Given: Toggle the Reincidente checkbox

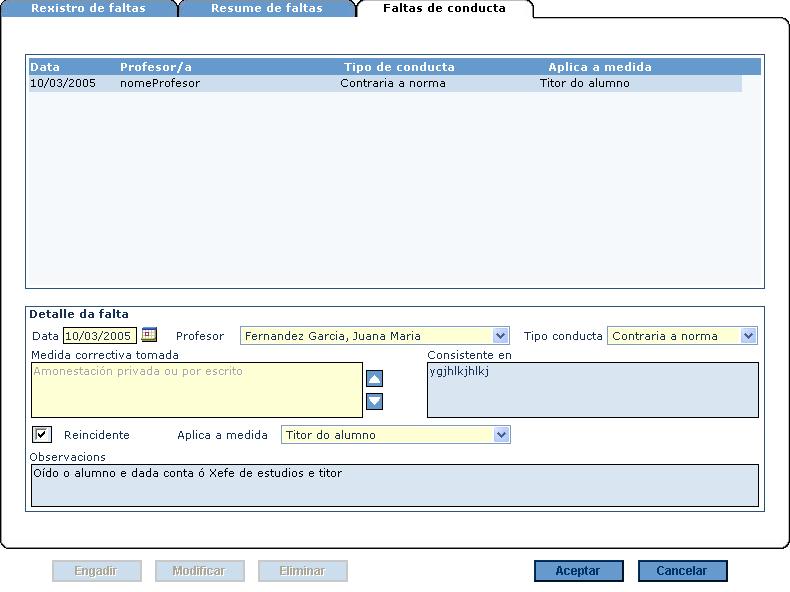Looking at the screenshot, I should coord(42,434).
